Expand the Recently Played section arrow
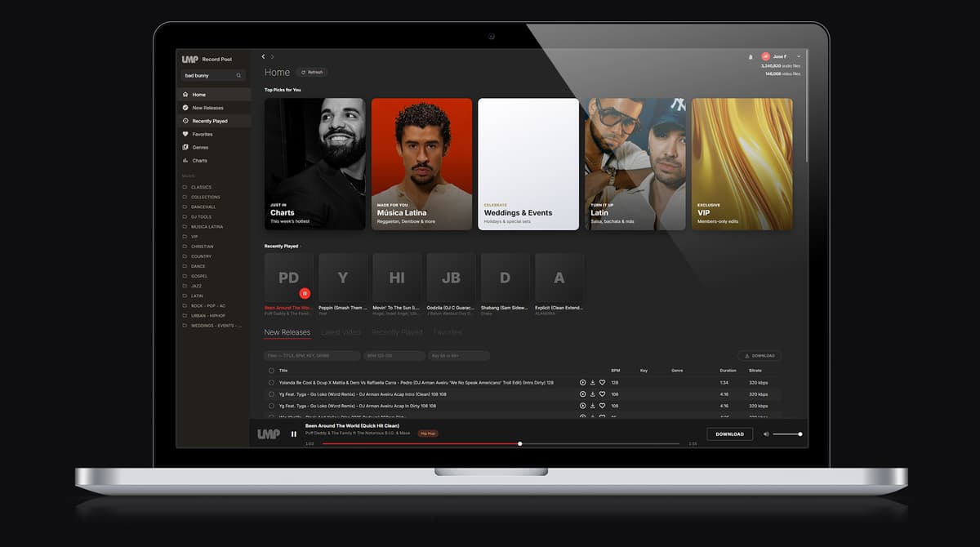 (301, 246)
